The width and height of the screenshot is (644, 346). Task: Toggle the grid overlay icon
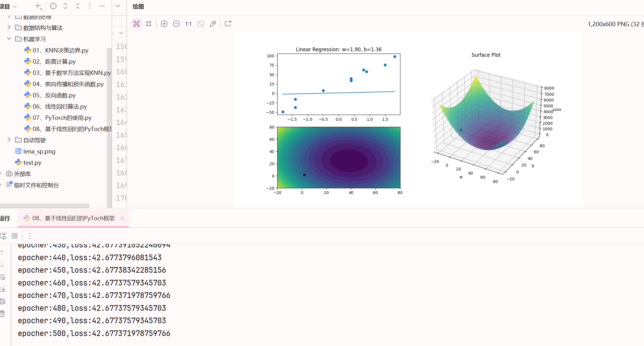149,24
